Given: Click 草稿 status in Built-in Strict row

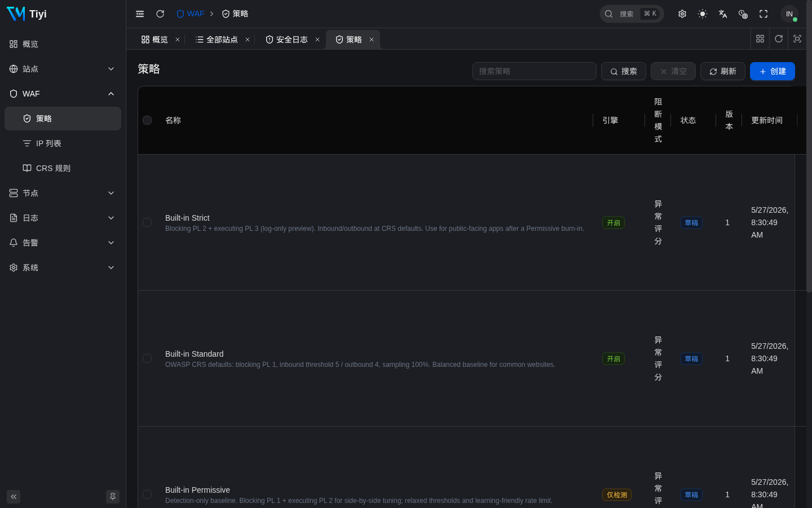Looking at the screenshot, I should [x=691, y=223].
